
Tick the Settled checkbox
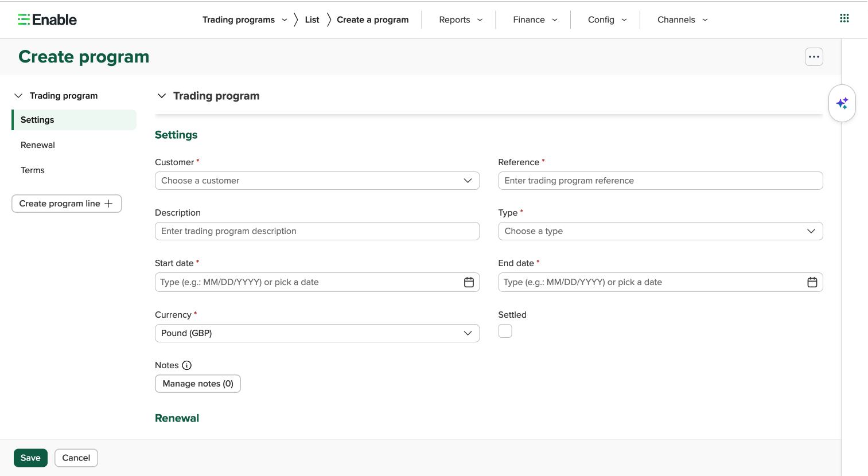click(505, 331)
